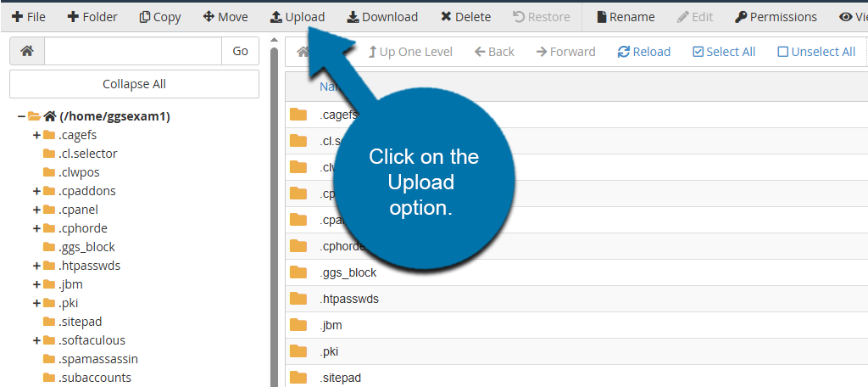
Task: Open the Permissions tool
Action: [776, 17]
